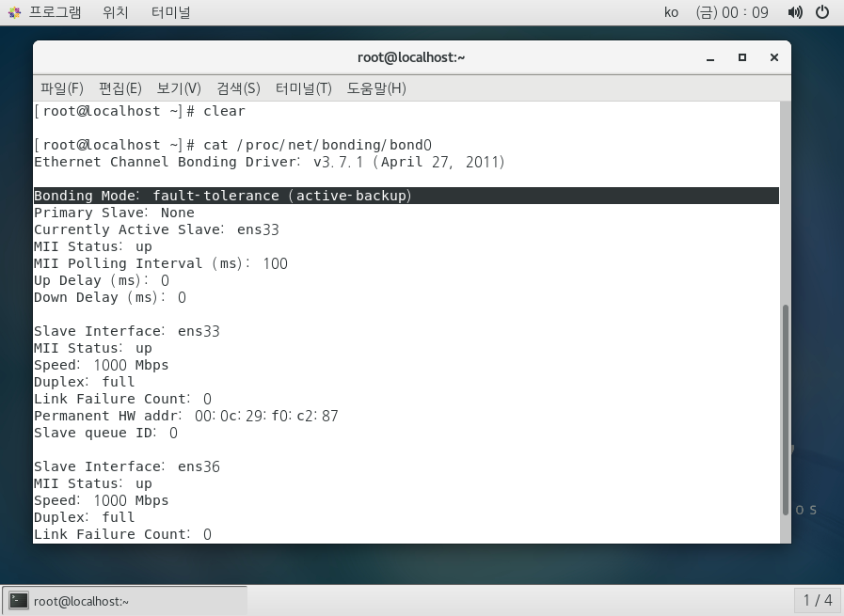The width and height of the screenshot is (844, 616).
Task: Click the 'clear' command line
Action: coord(140,111)
